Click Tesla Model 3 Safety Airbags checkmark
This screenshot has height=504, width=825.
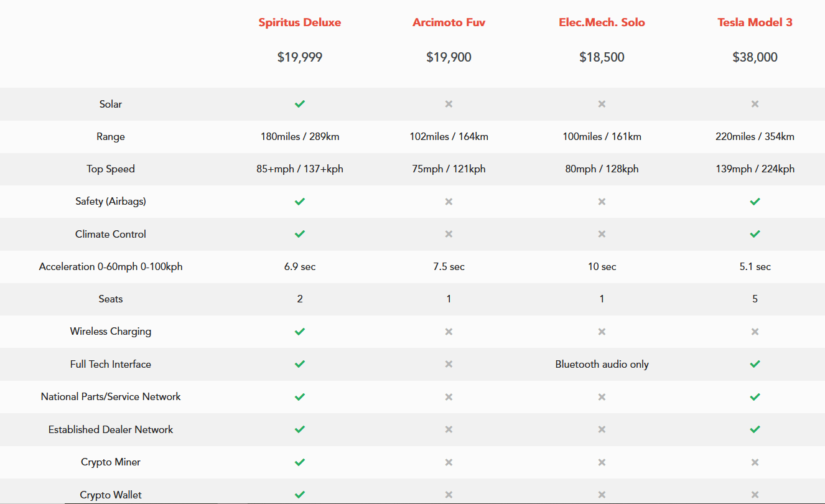click(755, 202)
